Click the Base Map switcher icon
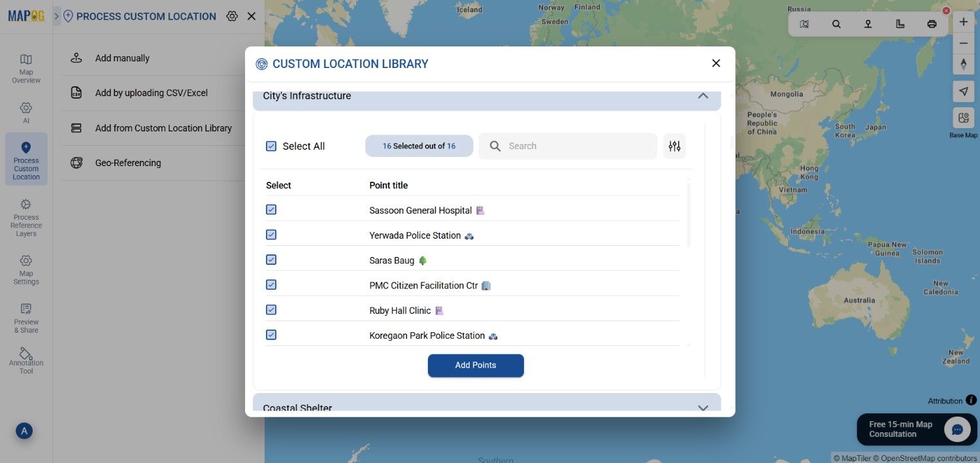 click(x=963, y=118)
